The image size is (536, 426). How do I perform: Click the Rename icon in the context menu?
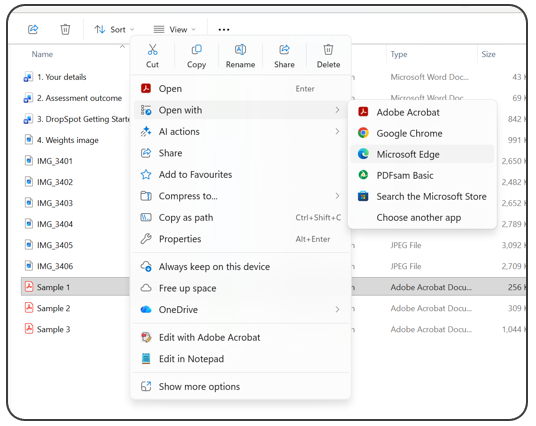pyautogui.click(x=240, y=50)
